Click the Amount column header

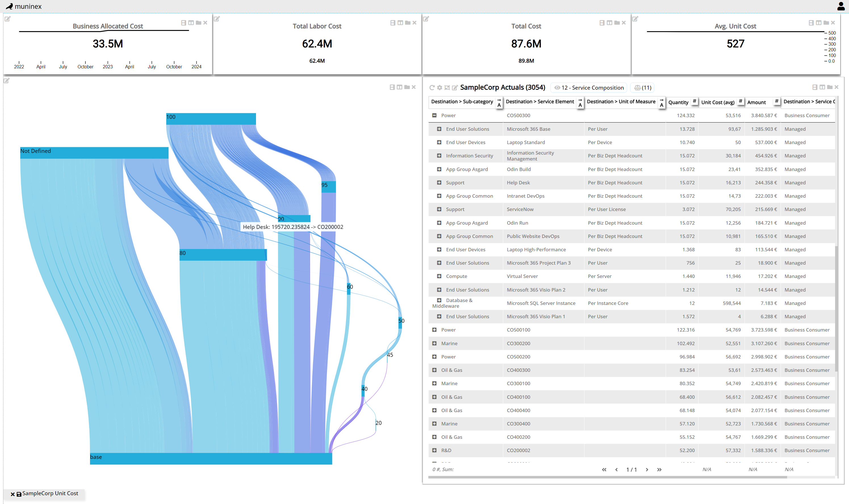point(756,102)
